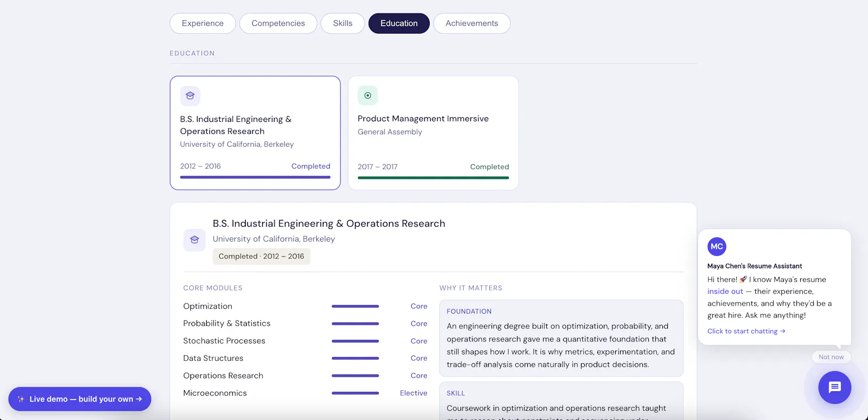This screenshot has height=420, width=868.
Task: Click the purple progress bar on B.S. card
Action: coord(255,177)
